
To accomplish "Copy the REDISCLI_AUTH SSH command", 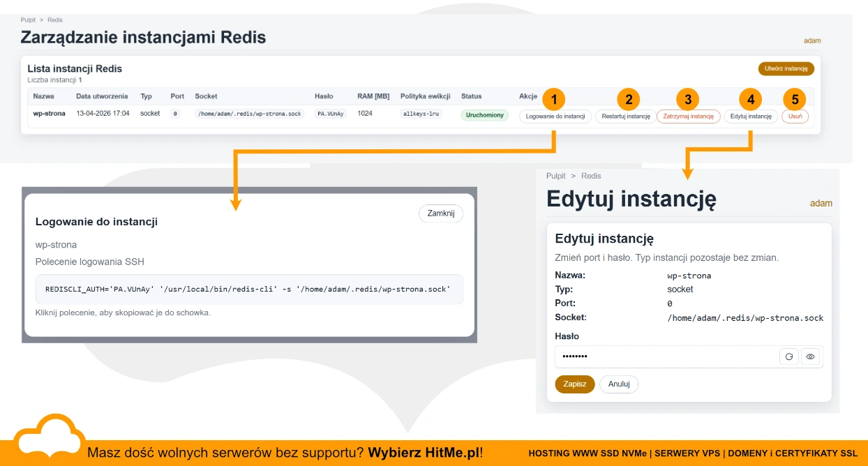I will pos(249,289).
